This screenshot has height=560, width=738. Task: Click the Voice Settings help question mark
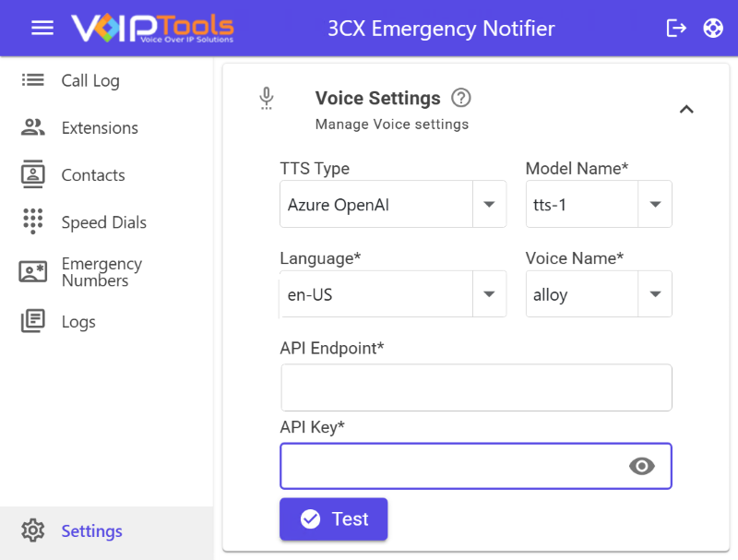click(x=461, y=98)
